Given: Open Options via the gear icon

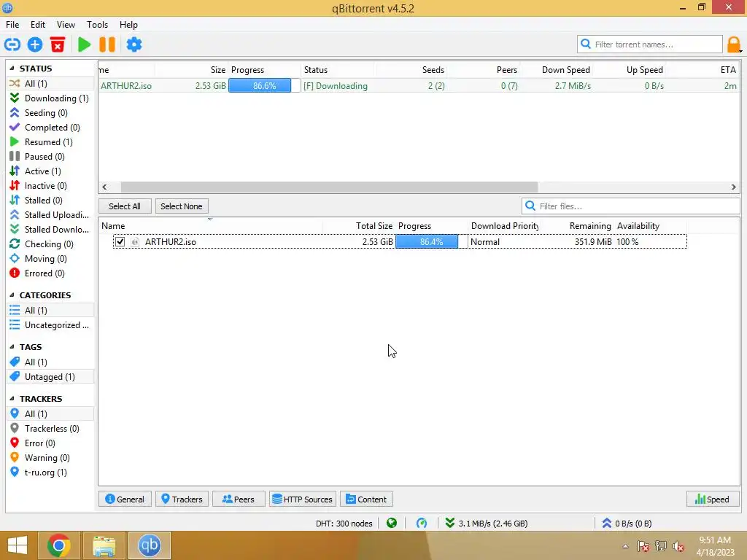Looking at the screenshot, I should tap(134, 44).
